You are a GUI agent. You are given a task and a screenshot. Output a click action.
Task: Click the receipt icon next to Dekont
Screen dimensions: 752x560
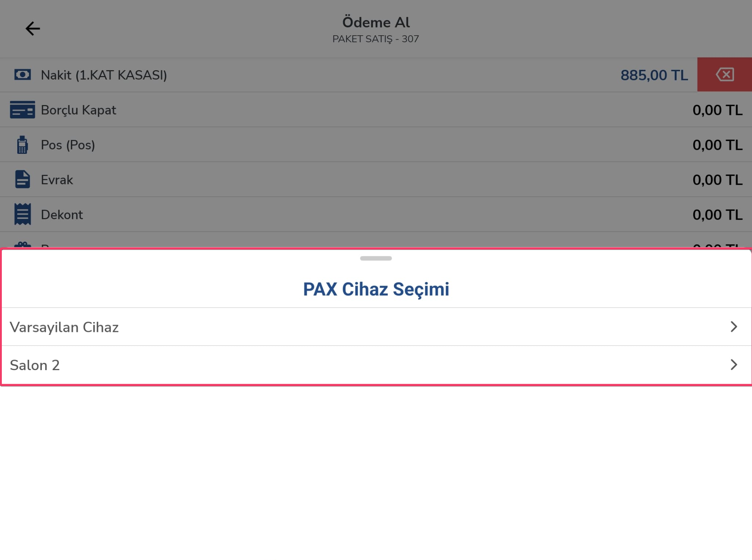pos(22,214)
